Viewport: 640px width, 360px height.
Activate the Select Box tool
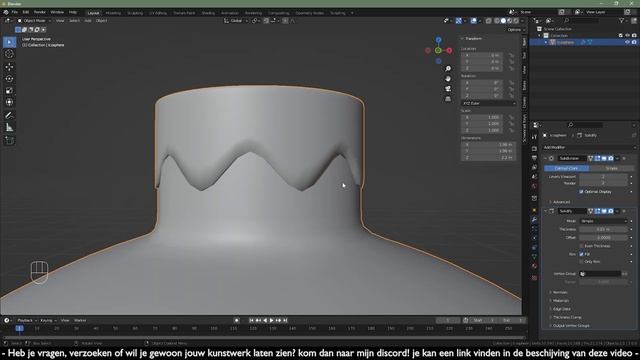pos(9,42)
